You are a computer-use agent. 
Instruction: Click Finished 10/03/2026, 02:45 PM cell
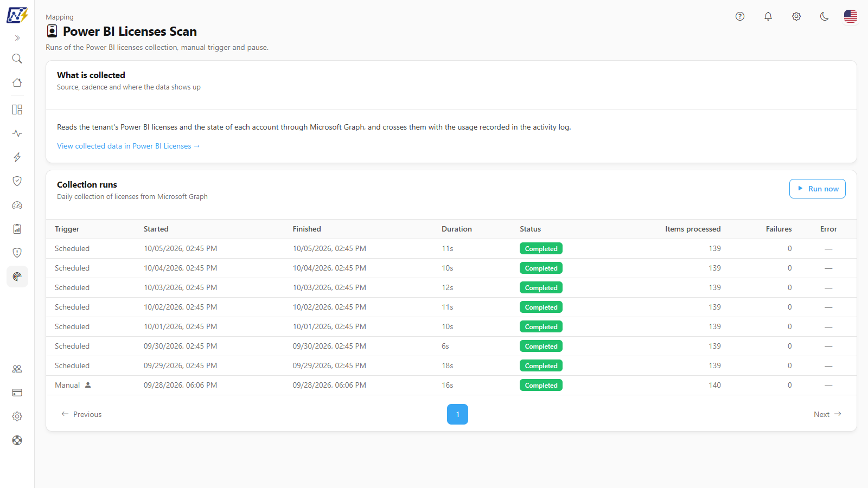[329, 287]
